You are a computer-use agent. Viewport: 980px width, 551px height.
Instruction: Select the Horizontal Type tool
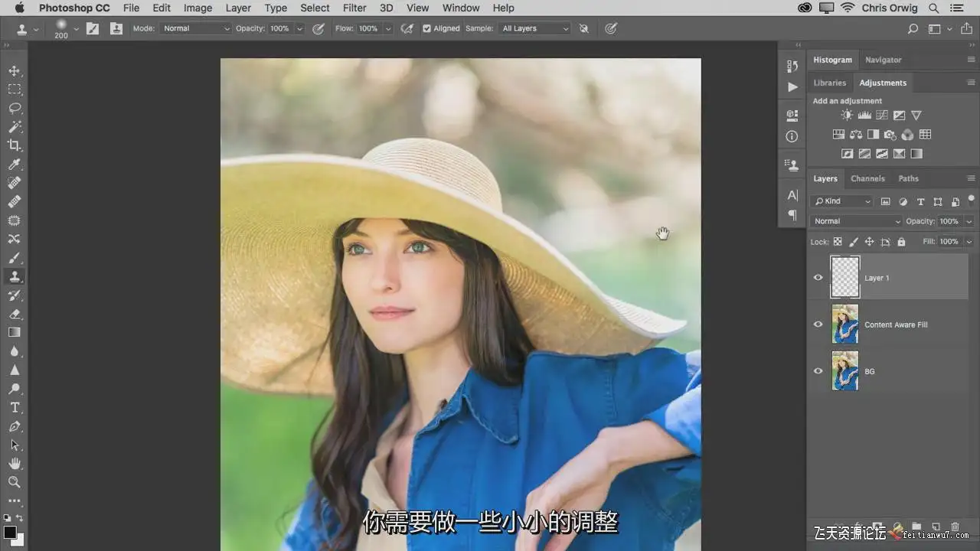pos(15,407)
